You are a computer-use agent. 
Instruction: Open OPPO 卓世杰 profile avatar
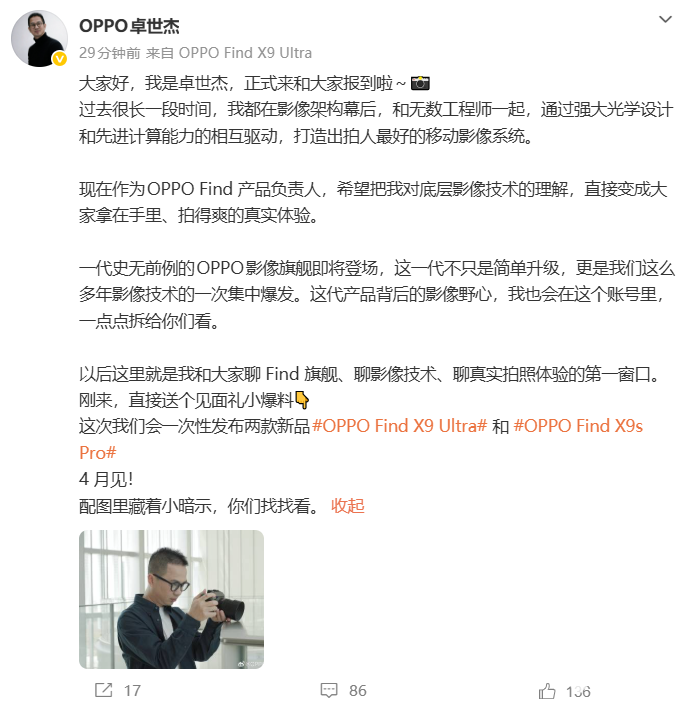click(39, 39)
